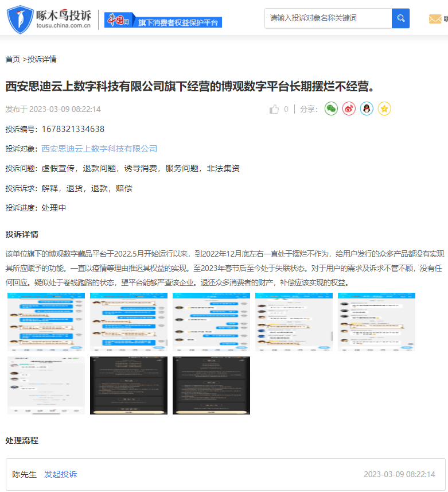Open the 中国网 consumer protection banner
448x492 pixels.
[163, 20]
